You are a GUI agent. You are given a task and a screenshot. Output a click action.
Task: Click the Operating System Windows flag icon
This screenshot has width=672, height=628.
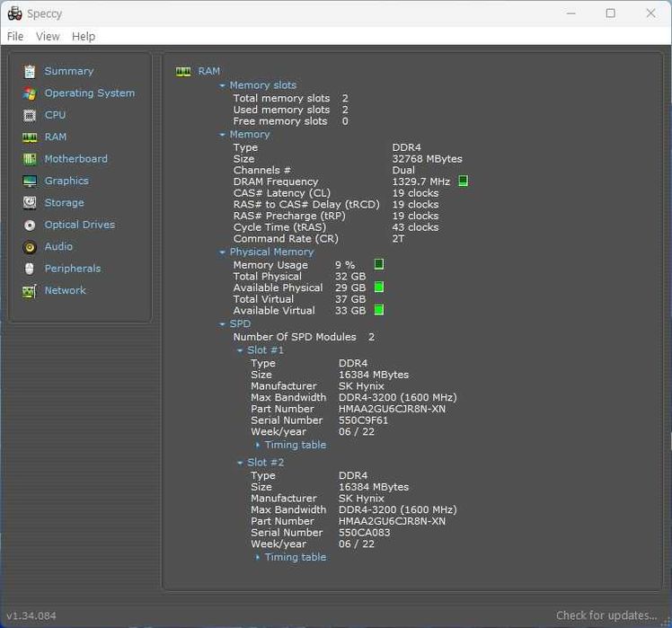click(x=30, y=93)
